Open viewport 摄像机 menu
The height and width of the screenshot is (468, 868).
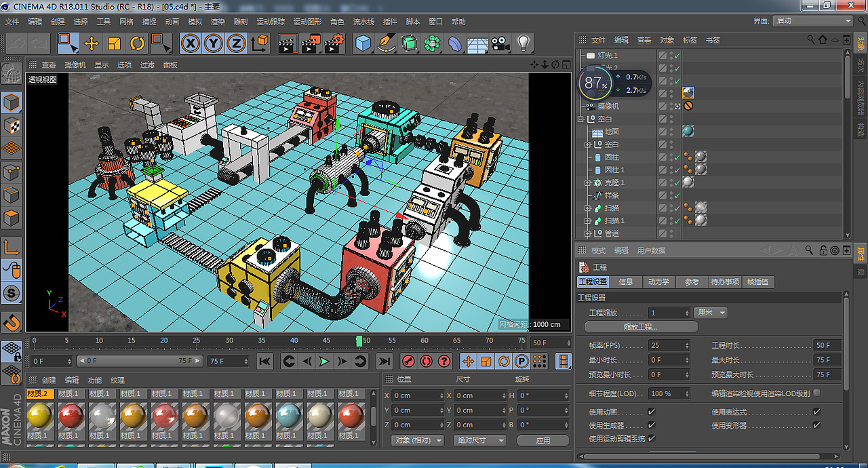(x=75, y=65)
